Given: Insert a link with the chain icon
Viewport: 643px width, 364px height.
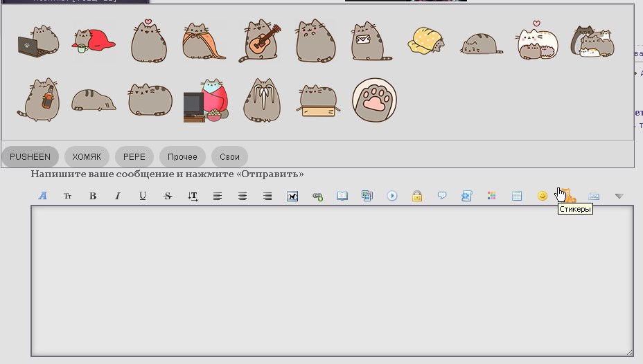Looking at the screenshot, I should point(317,196).
